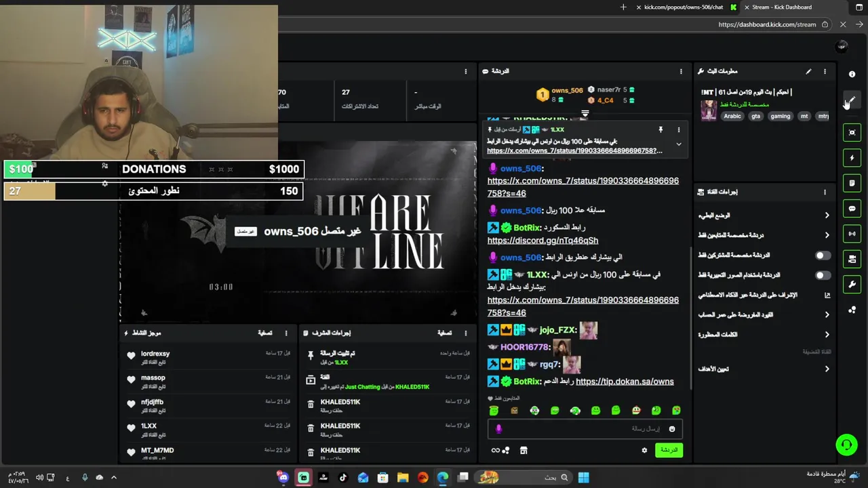This screenshot has height=488, width=868.
Task: Toggle emote-only chat switch
Action: click(822, 275)
